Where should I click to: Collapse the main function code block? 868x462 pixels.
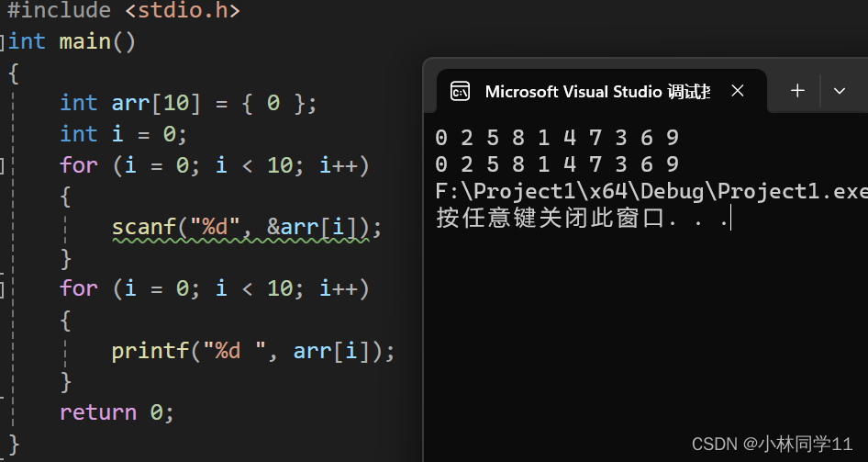(x=2, y=42)
